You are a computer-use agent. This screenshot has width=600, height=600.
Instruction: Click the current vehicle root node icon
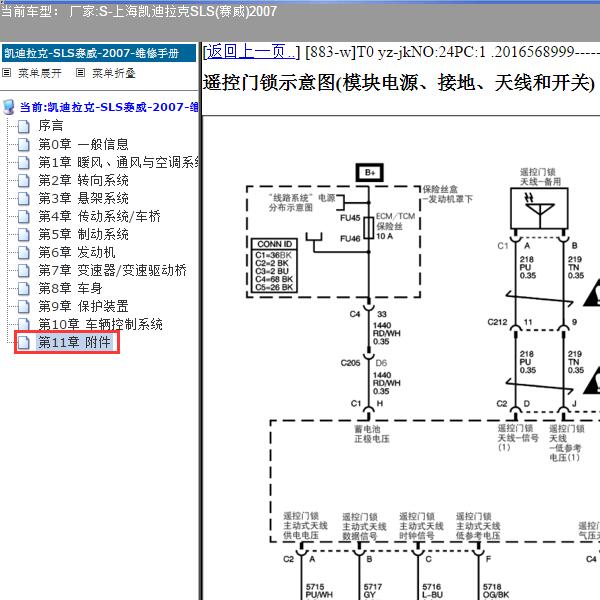[8, 108]
